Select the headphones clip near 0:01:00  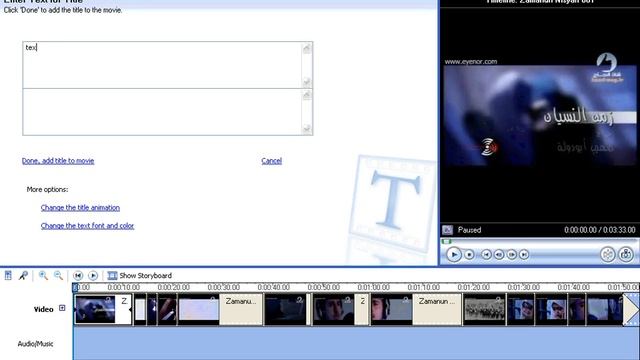point(391,310)
